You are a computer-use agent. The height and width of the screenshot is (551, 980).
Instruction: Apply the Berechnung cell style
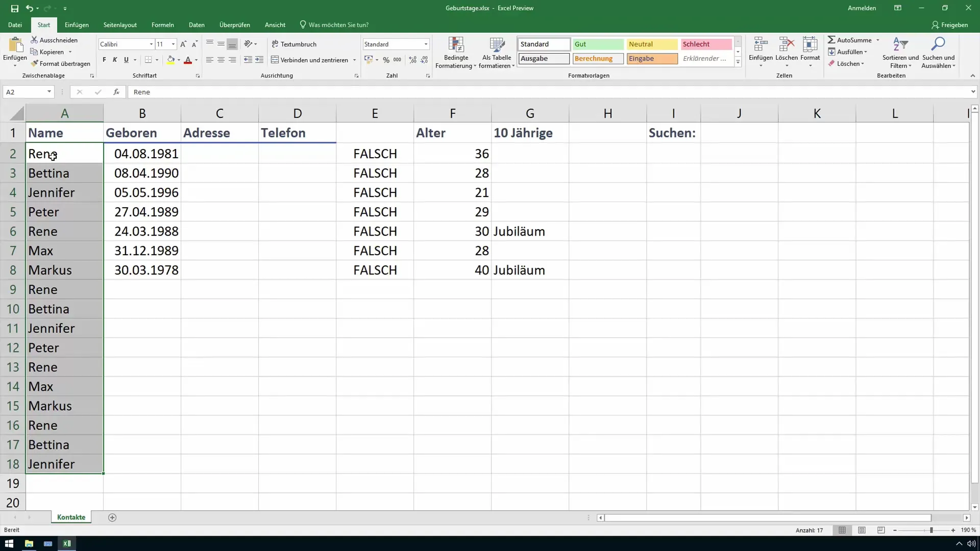(598, 59)
